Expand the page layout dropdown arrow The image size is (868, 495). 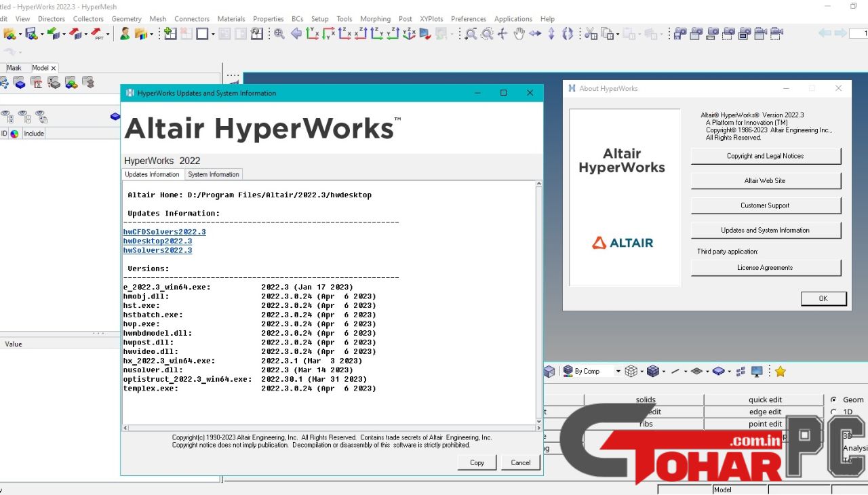coord(212,35)
